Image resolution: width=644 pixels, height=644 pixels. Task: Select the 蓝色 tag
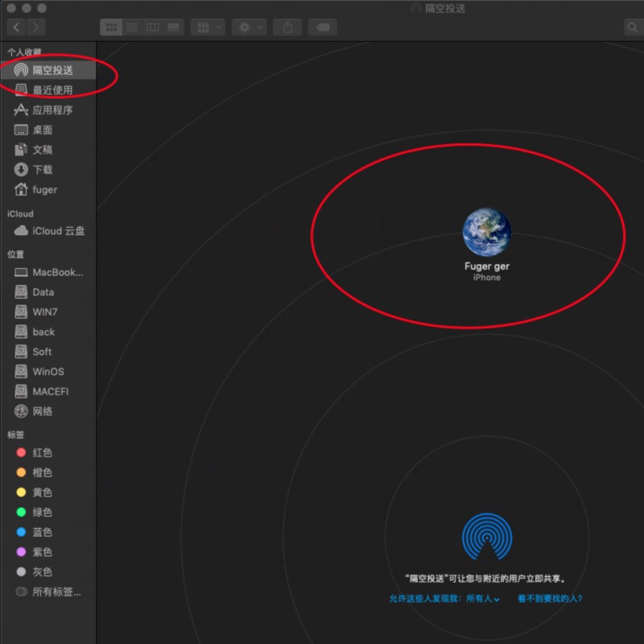[48, 532]
